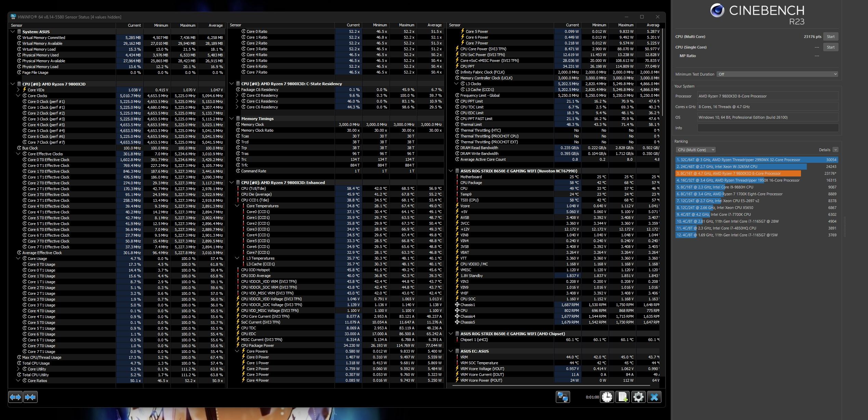Viewport: 868px width, 420px height.
Task: Click middle panel Minimum column header
Action: click(376, 25)
